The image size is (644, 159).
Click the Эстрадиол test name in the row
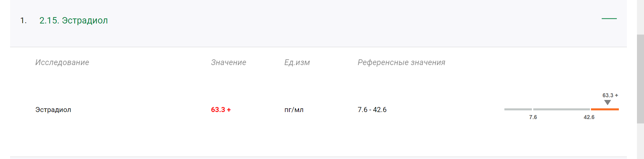[x=53, y=110]
